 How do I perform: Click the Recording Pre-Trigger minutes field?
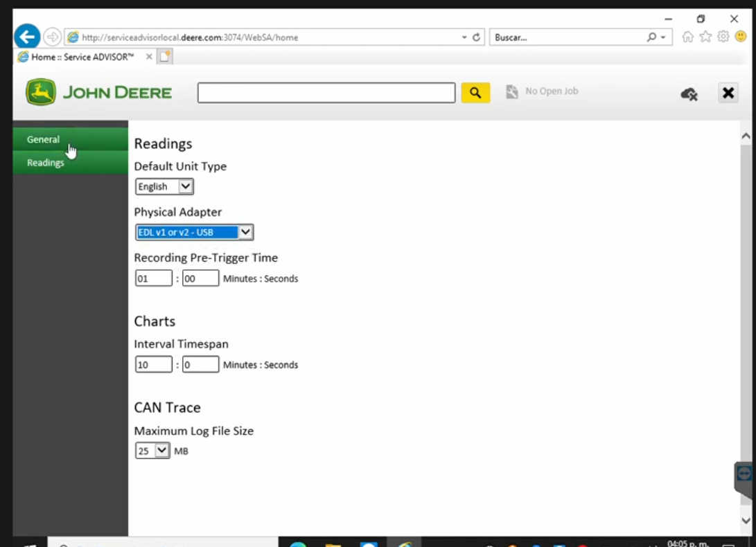click(153, 278)
